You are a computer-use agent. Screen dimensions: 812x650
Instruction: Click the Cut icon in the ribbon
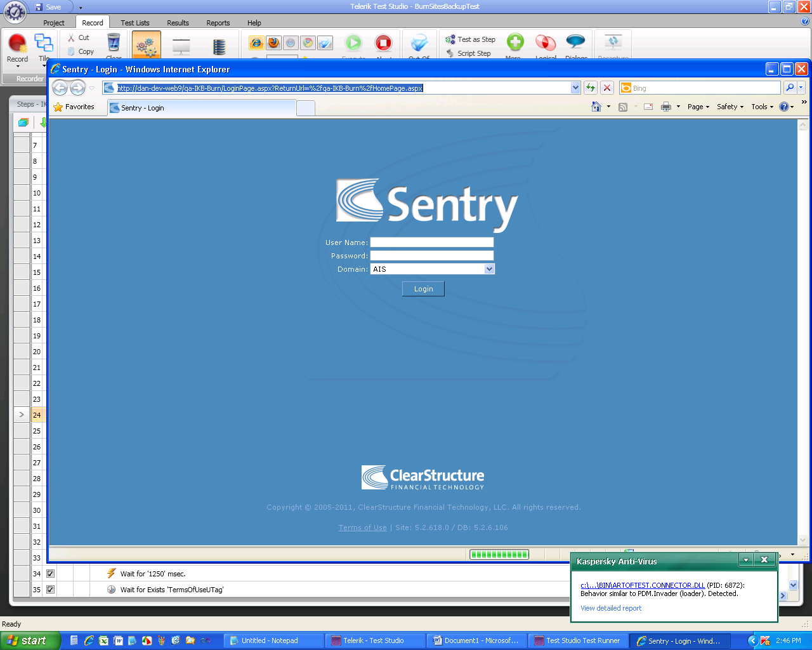pyautogui.click(x=72, y=38)
